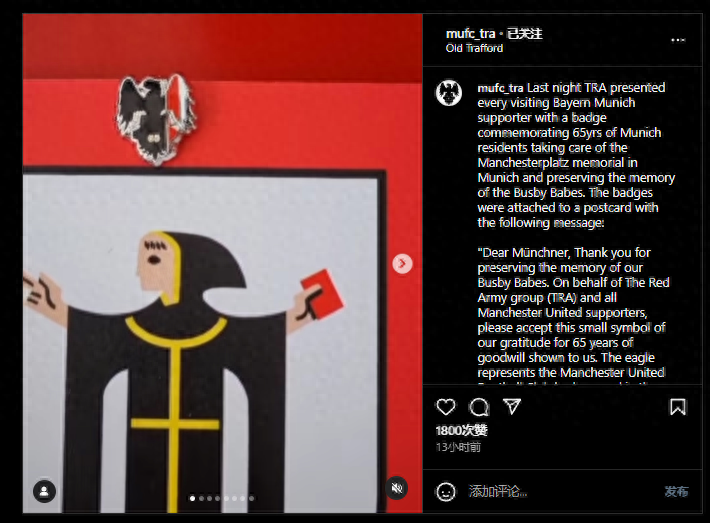Open the 13小时前 timestamp link
710x523 pixels.
click(458, 447)
